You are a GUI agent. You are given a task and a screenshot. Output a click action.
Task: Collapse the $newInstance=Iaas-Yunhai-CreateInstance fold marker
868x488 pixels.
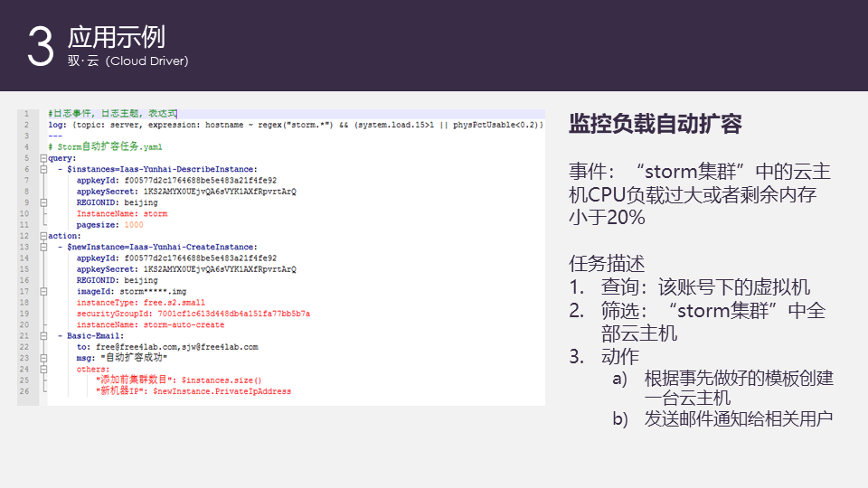click(43, 247)
